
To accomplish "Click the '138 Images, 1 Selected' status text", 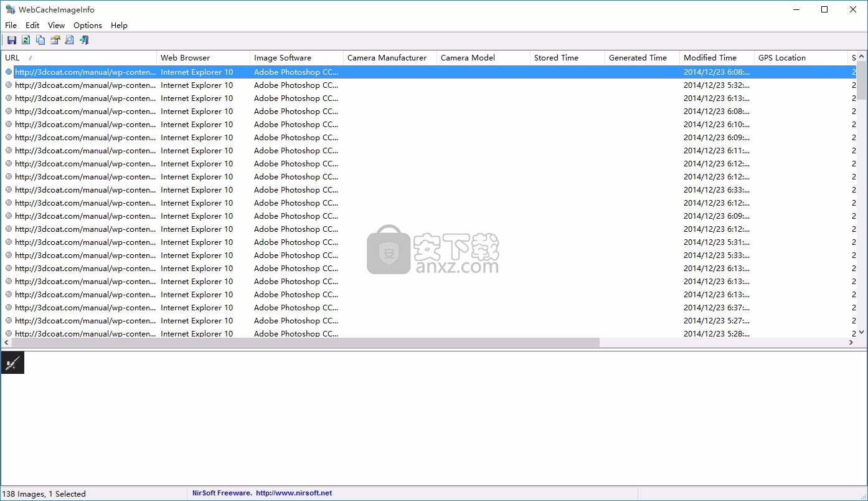I will click(44, 494).
